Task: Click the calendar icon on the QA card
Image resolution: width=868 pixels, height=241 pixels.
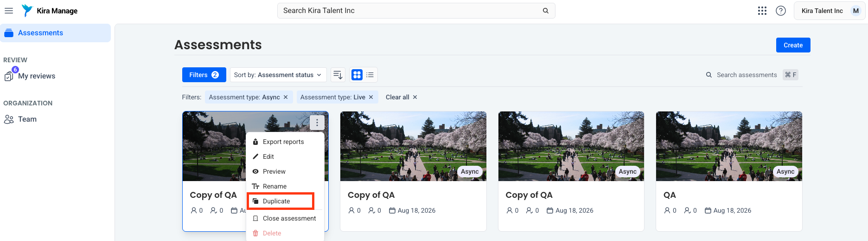Action: point(708,210)
